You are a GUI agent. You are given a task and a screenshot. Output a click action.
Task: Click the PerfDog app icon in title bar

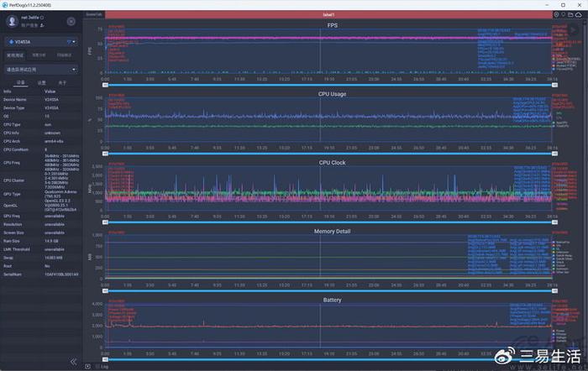pyautogui.click(x=4, y=5)
